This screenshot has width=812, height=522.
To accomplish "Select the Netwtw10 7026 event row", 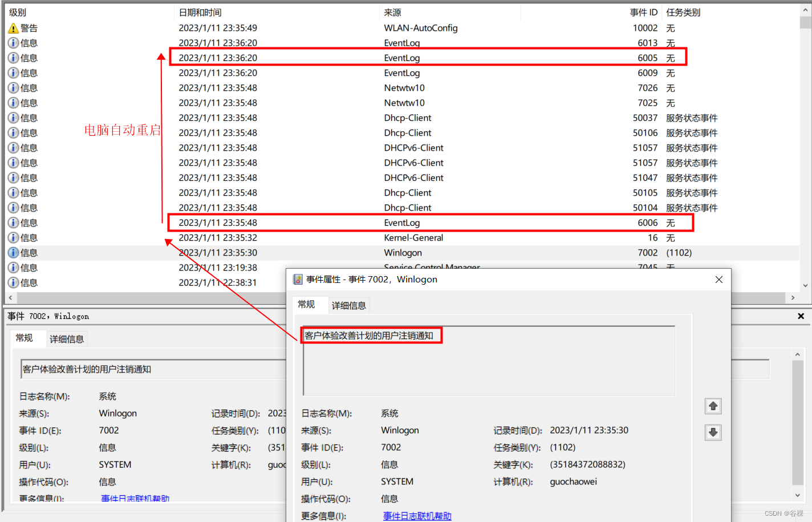I will click(342, 88).
